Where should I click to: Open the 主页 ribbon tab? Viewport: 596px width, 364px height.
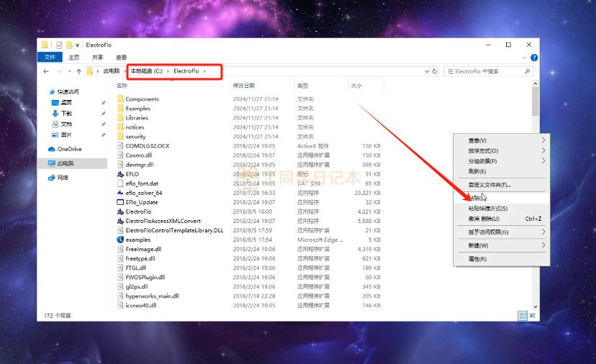(73, 58)
